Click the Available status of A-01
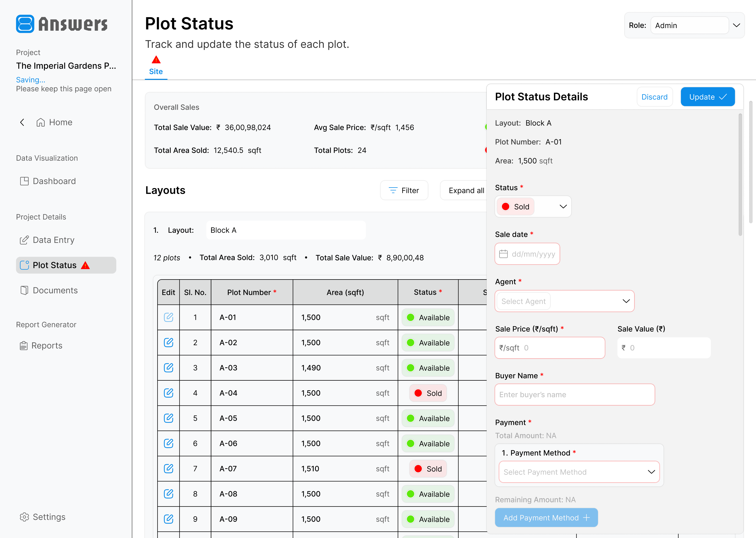The image size is (756, 538). [428, 317]
